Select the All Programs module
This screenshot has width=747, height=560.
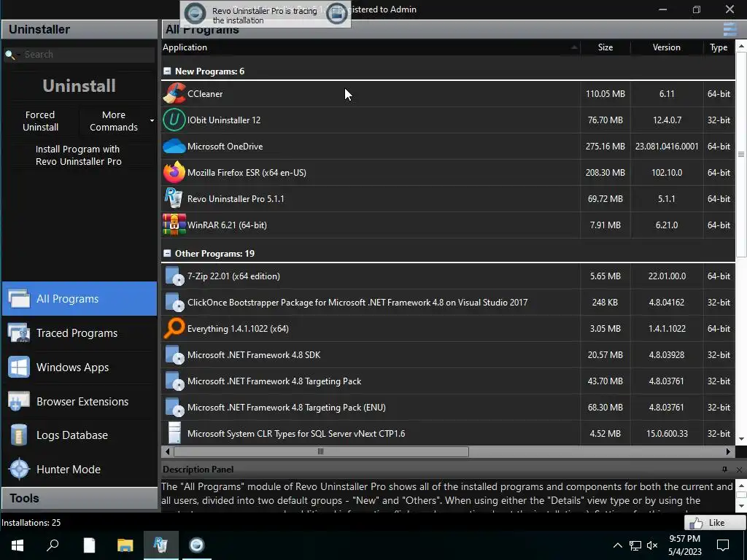coord(80,298)
